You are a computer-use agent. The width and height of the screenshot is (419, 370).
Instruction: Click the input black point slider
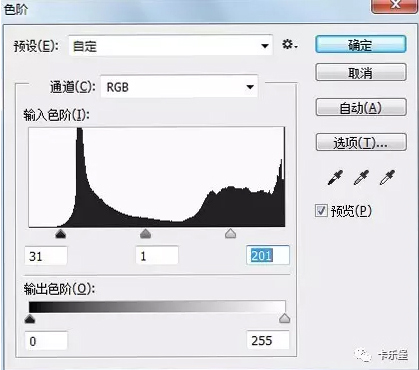(60, 234)
